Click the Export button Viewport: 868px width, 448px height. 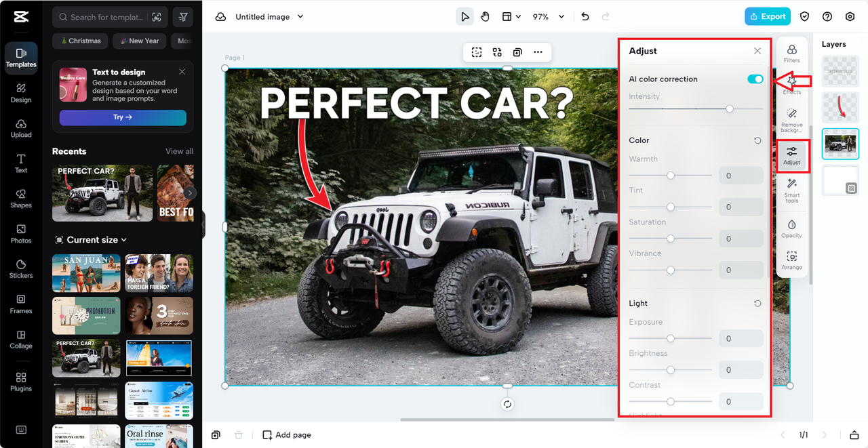click(x=768, y=16)
